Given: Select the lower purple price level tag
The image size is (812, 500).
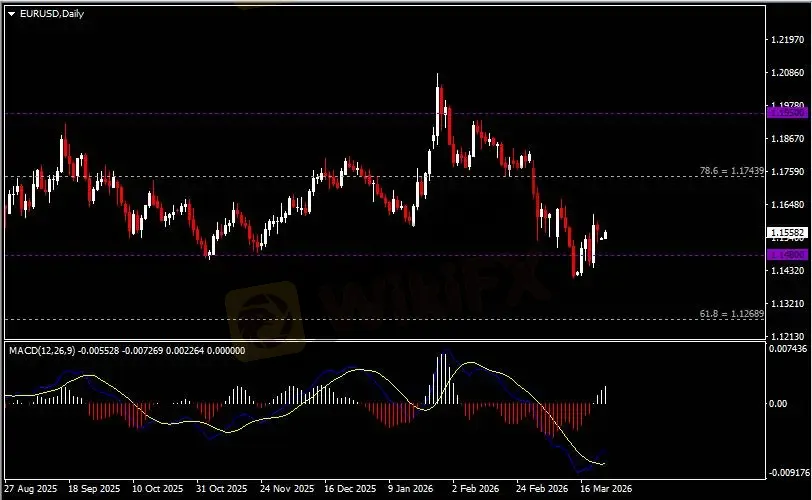Looking at the screenshot, I should pyautogui.click(x=782, y=255).
